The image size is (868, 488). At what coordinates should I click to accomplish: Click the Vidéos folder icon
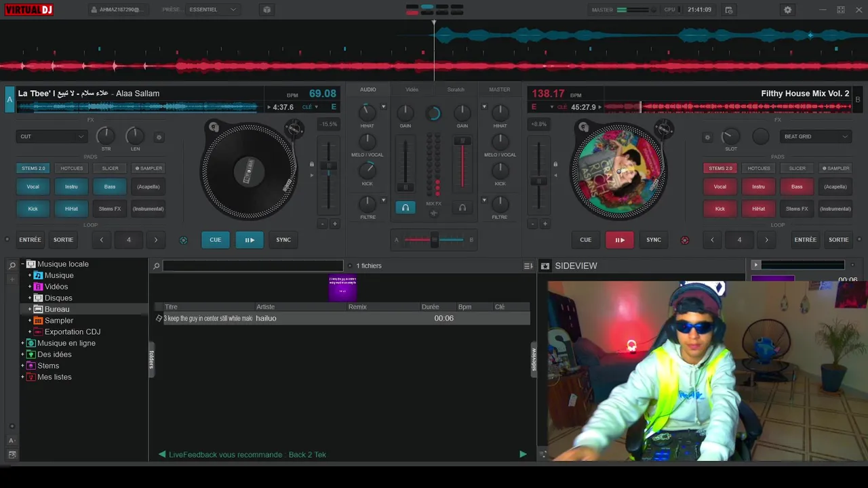[39, 287]
